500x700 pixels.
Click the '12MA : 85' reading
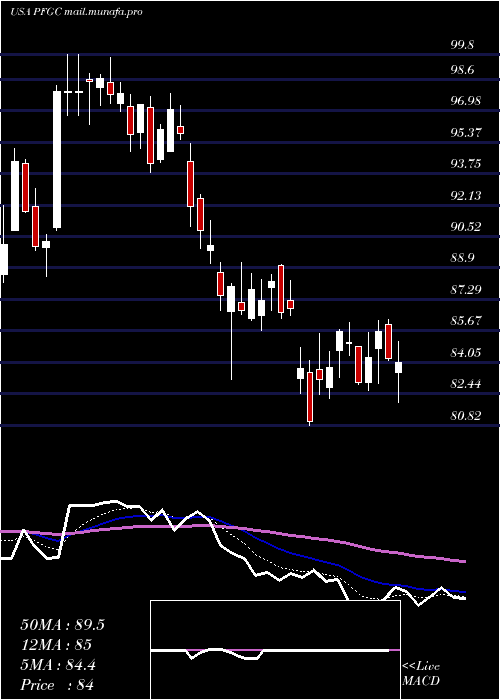point(56,645)
